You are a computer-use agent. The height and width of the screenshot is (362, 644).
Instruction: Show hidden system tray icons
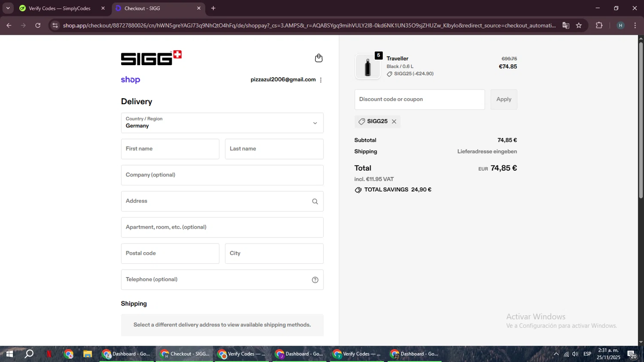(x=556, y=354)
